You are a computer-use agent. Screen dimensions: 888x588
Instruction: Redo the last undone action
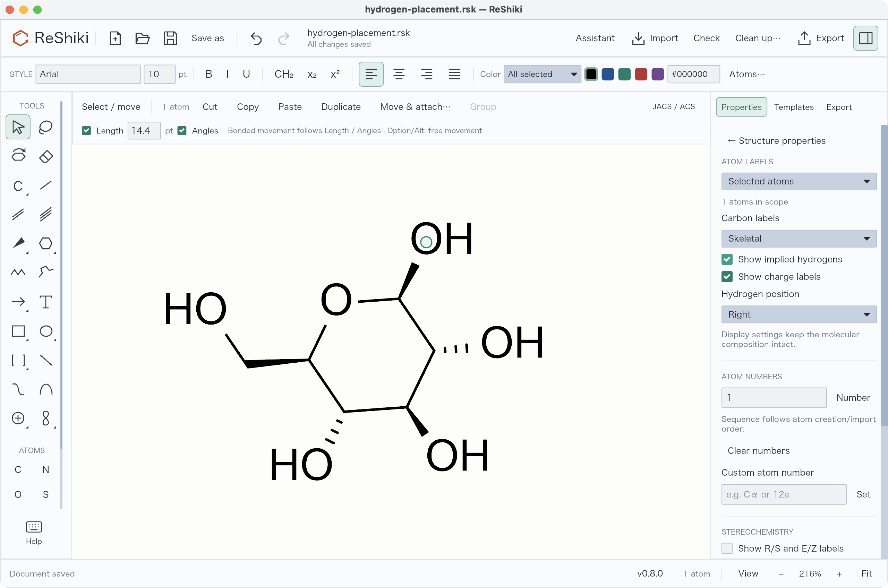(x=284, y=38)
